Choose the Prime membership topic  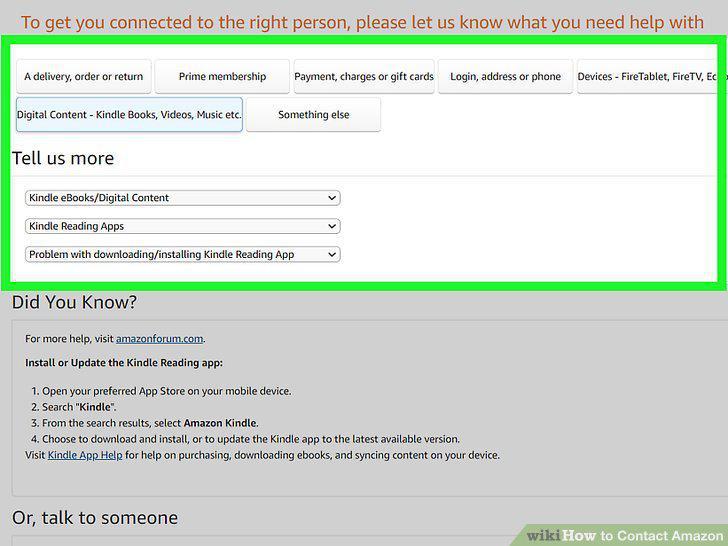click(222, 77)
